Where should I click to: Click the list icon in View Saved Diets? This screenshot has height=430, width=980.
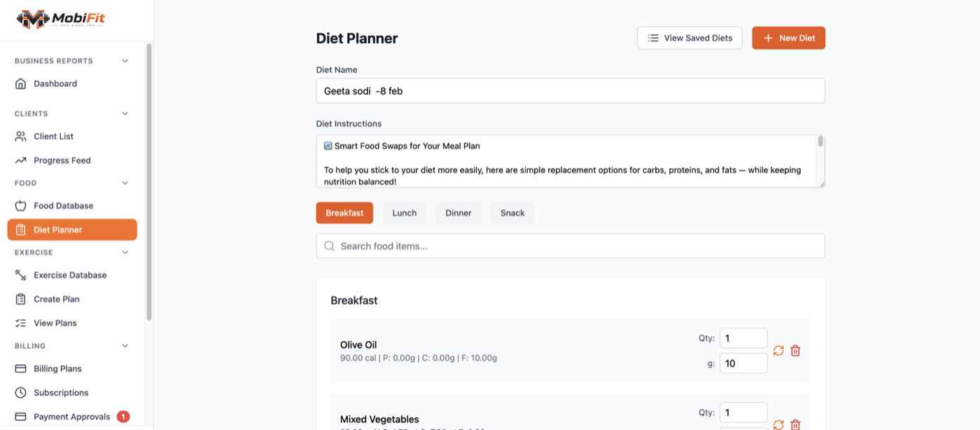coord(653,38)
